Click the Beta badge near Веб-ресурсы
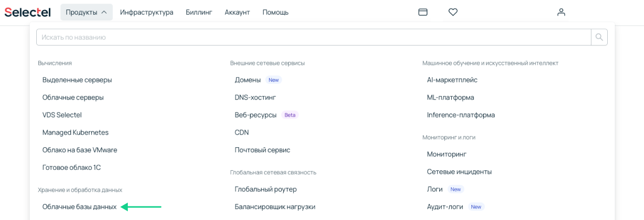The image size is (644, 220). pos(290,115)
